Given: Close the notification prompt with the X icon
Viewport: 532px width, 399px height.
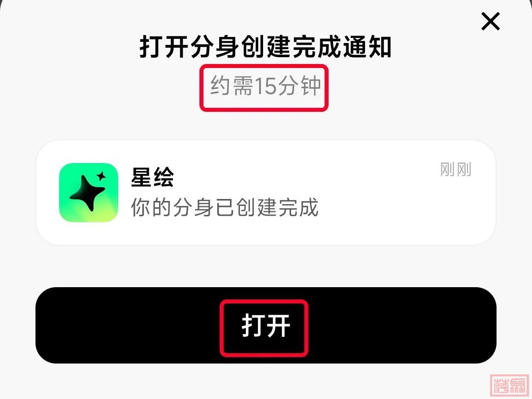Looking at the screenshot, I should pos(491,21).
